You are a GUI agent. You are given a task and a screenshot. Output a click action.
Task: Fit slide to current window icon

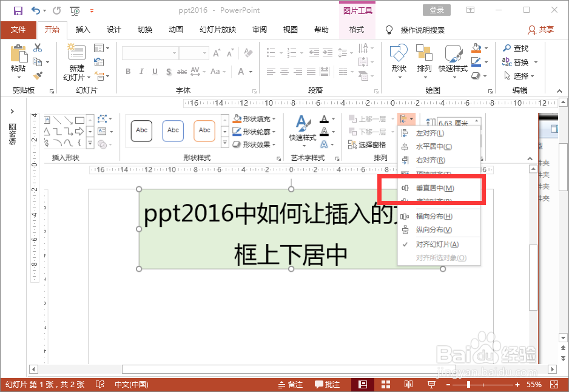point(554,384)
